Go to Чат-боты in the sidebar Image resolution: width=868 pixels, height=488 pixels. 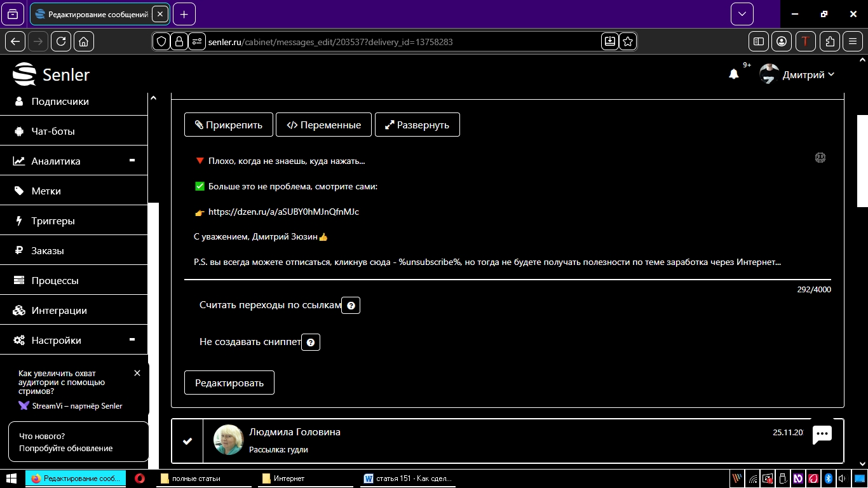click(53, 132)
